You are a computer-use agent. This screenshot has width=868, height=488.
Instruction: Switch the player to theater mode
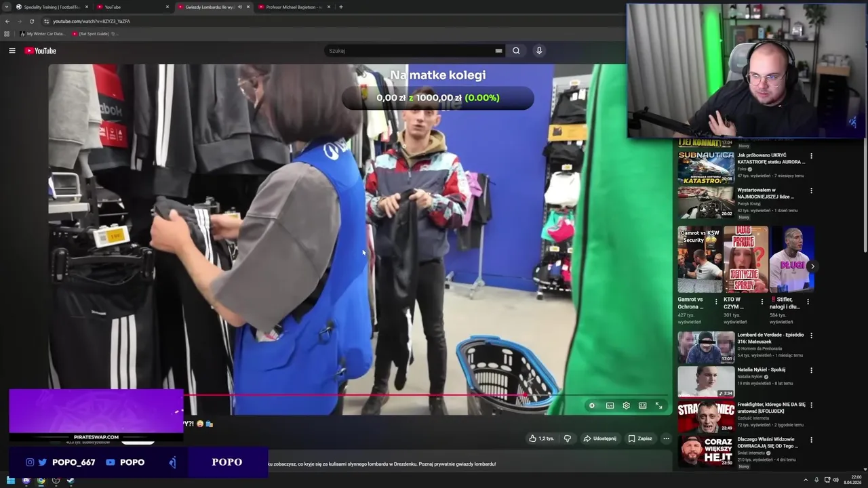tap(642, 405)
